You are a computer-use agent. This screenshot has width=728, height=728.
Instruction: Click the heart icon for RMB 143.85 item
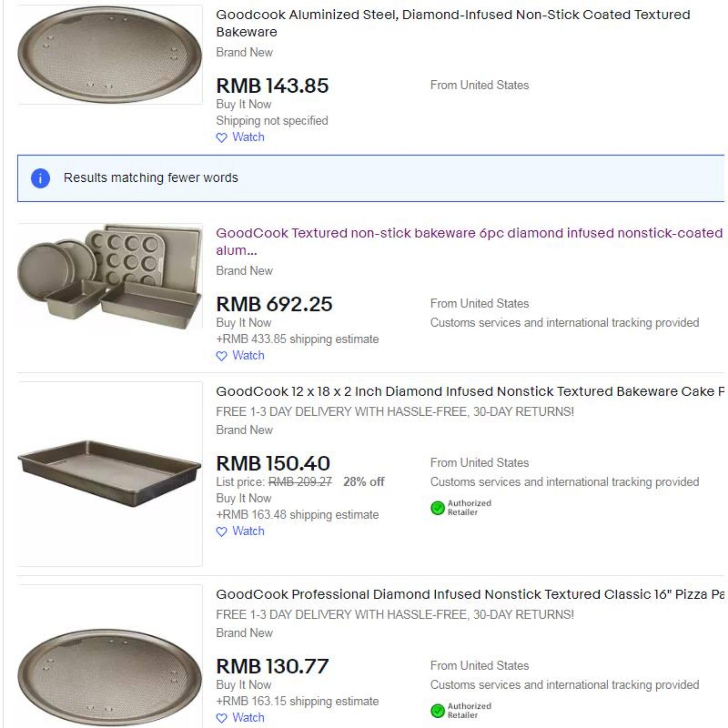point(222,138)
